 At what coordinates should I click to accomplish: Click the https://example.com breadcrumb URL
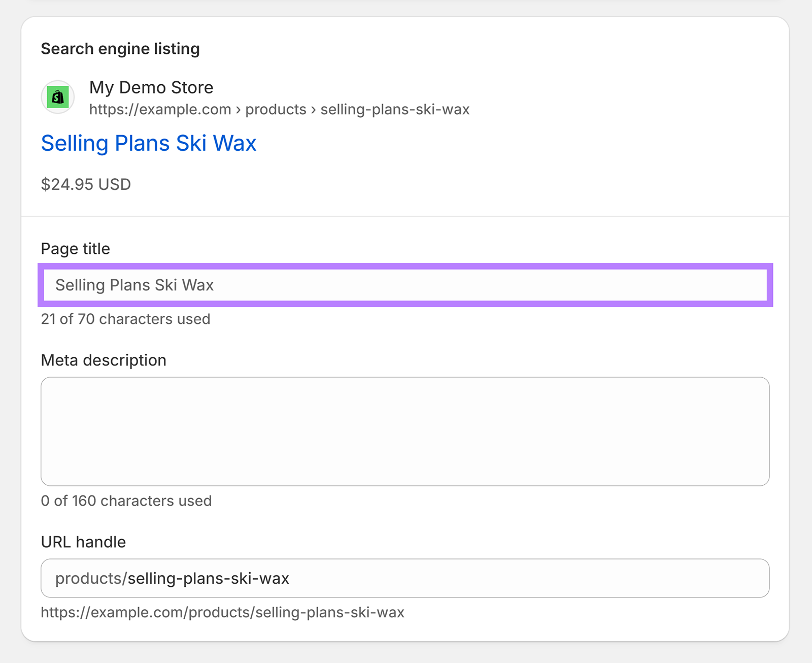[x=160, y=109]
